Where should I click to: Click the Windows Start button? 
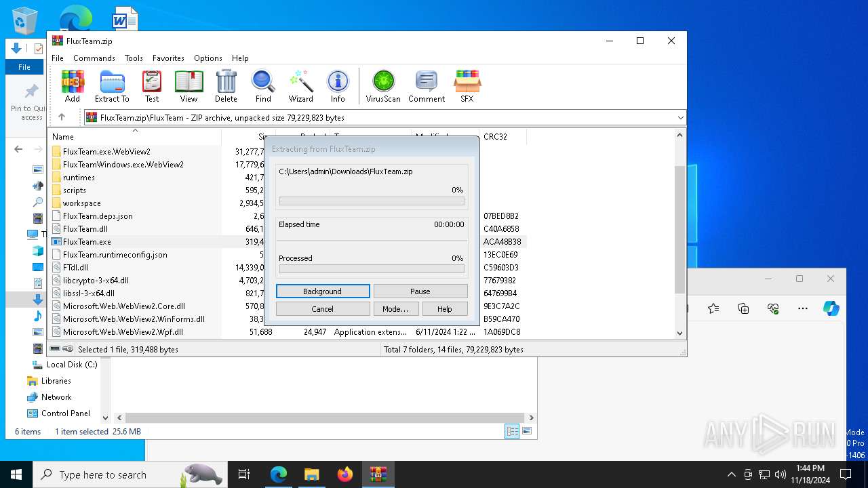(16, 474)
